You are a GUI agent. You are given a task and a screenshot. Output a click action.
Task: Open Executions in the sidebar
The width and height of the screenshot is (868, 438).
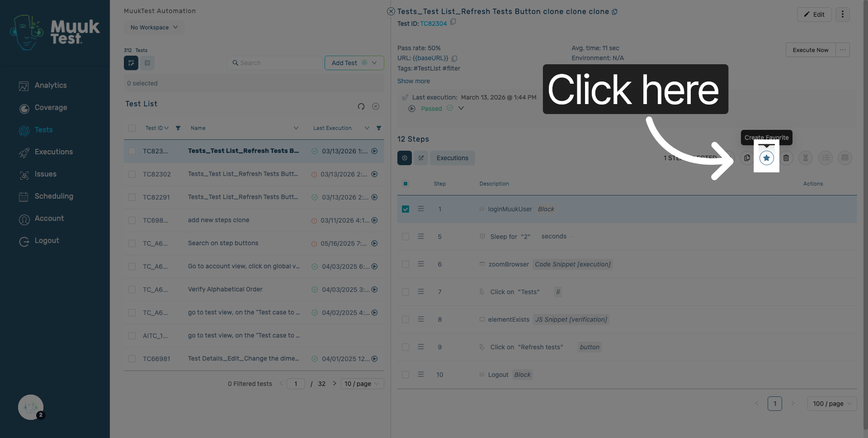[54, 152]
